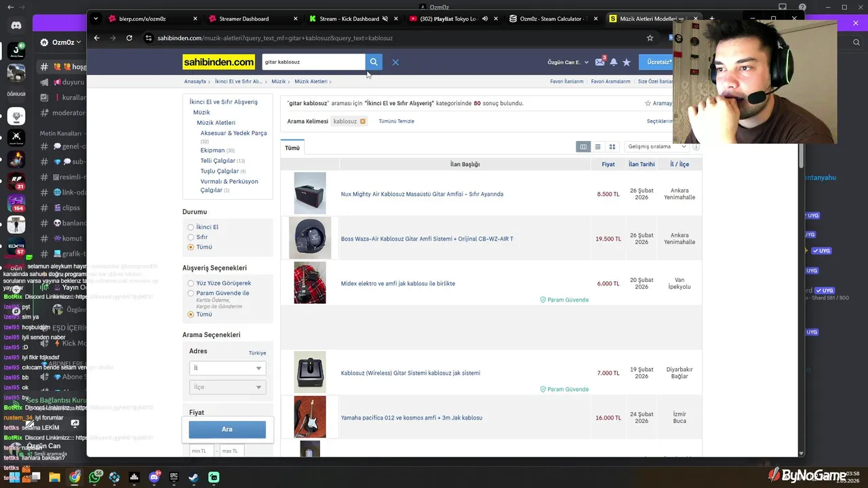
Task: Switch to classic column list view icon
Action: click(583, 146)
